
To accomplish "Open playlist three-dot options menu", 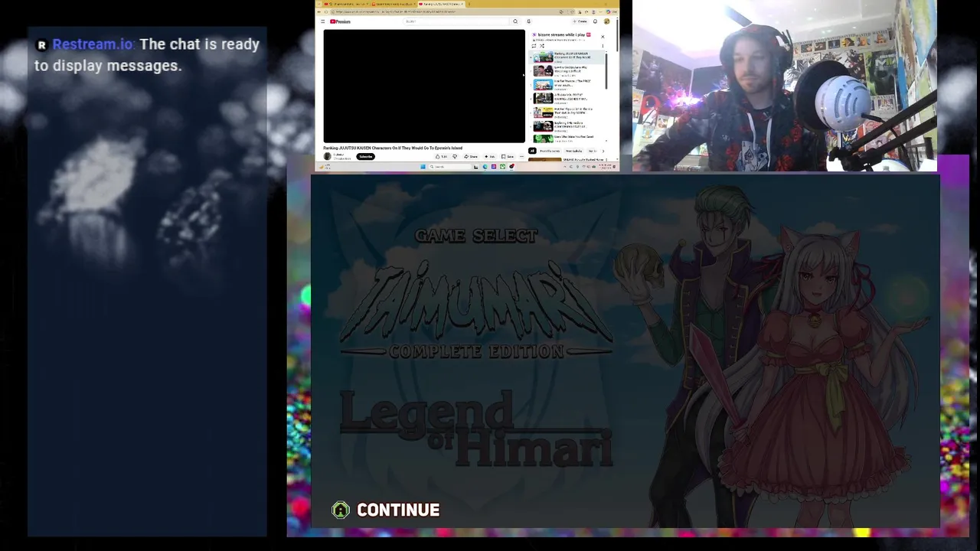I will pos(603,46).
